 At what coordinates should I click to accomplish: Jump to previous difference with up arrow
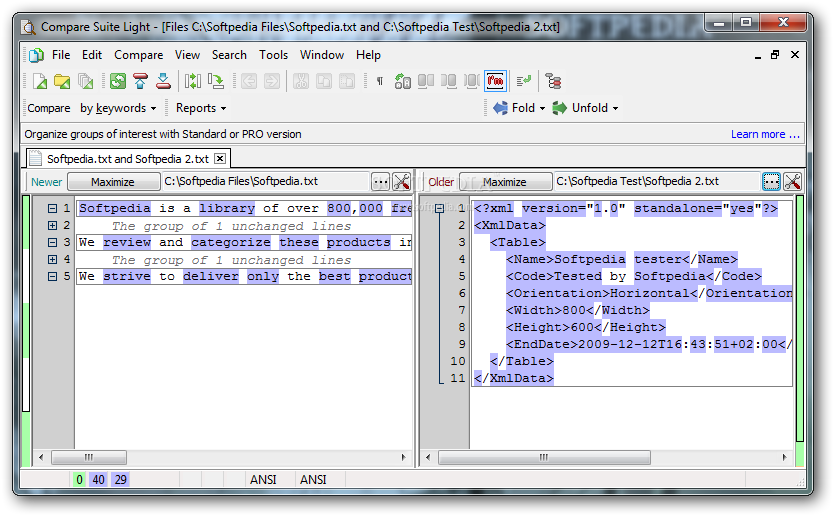click(x=140, y=81)
